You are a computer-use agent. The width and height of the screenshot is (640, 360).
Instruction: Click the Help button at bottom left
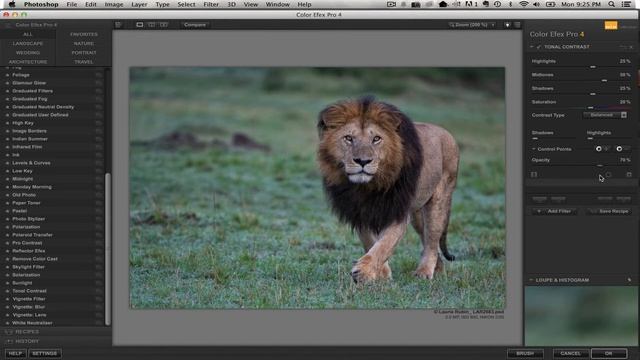tap(16, 353)
